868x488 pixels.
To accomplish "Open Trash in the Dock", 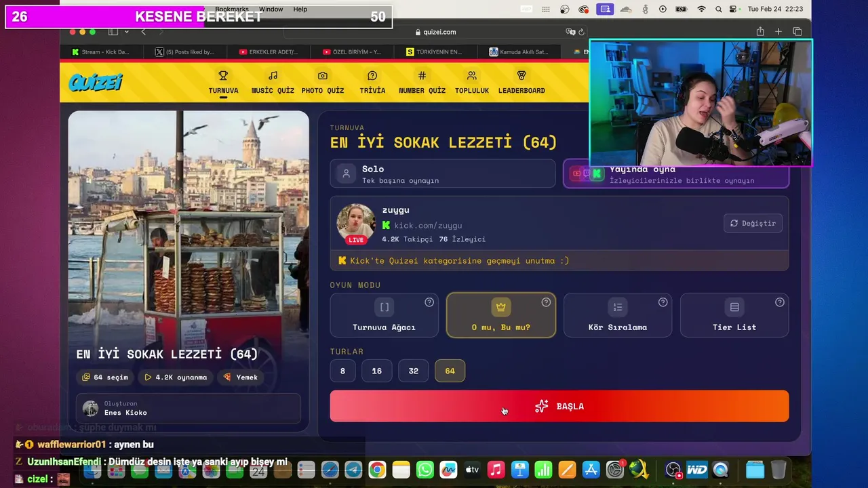I will point(778,469).
